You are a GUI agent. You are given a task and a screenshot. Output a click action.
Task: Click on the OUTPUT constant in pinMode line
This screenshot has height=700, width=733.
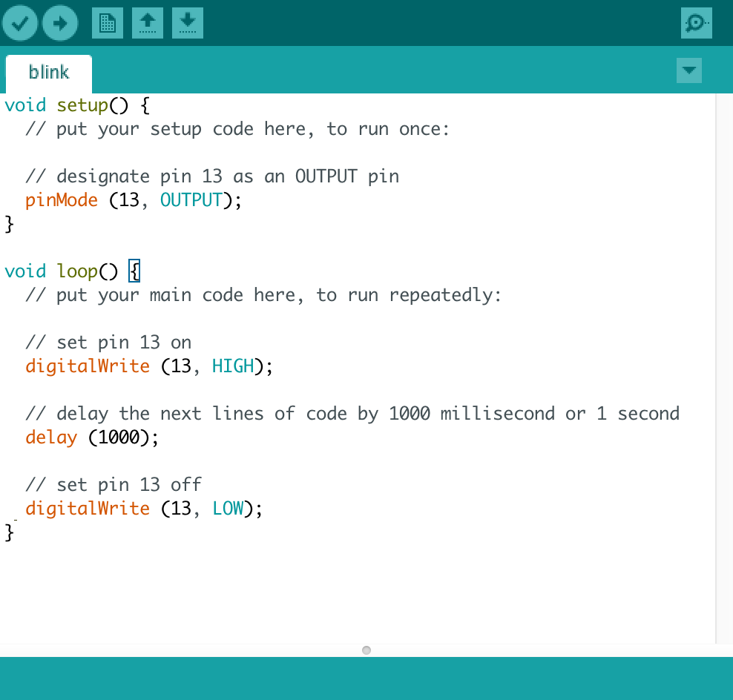tap(191, 200)
